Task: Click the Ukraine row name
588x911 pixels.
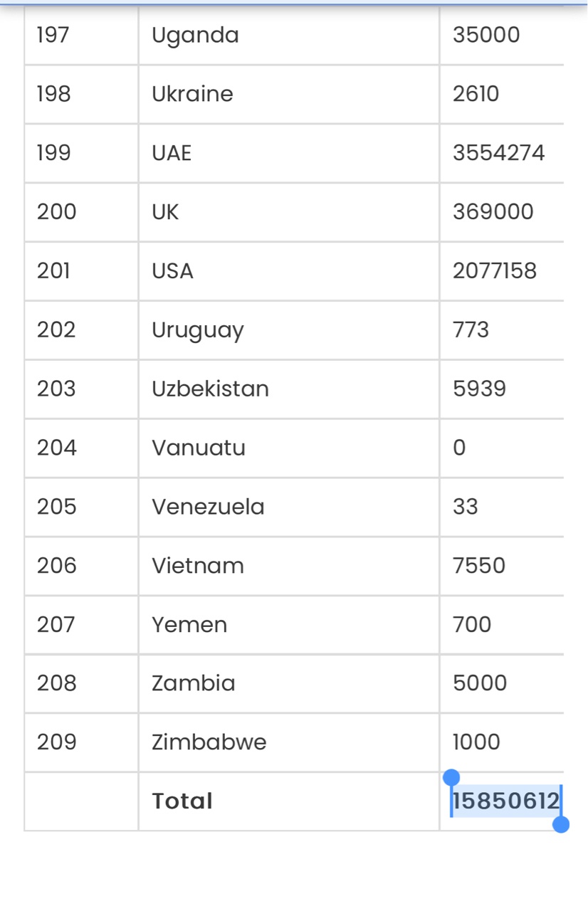Action: pos(192,94)
